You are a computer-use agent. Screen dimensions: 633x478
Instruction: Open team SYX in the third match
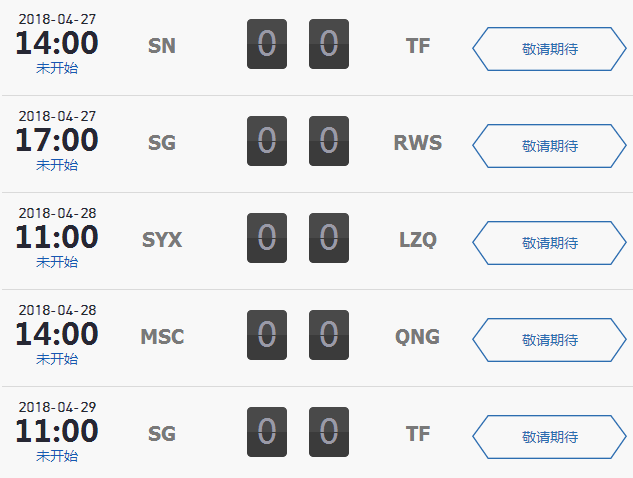point(161,240)
